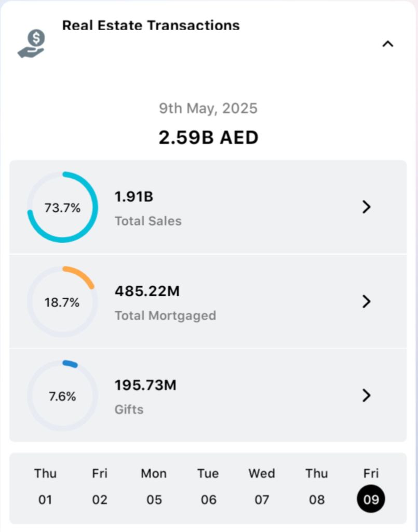418x532 pixels.
Task: Open Total Mortgaged details arrow
Action: [x=367, y=301]
